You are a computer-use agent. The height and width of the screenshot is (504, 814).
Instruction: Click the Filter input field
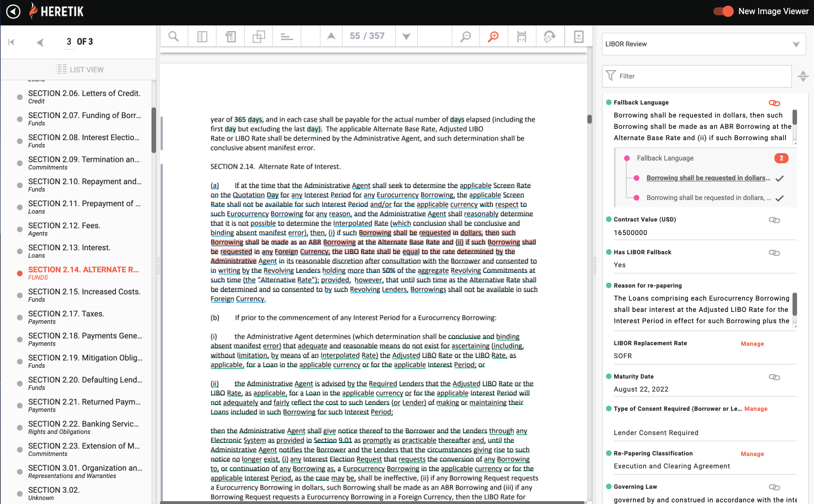coord(701,76)
